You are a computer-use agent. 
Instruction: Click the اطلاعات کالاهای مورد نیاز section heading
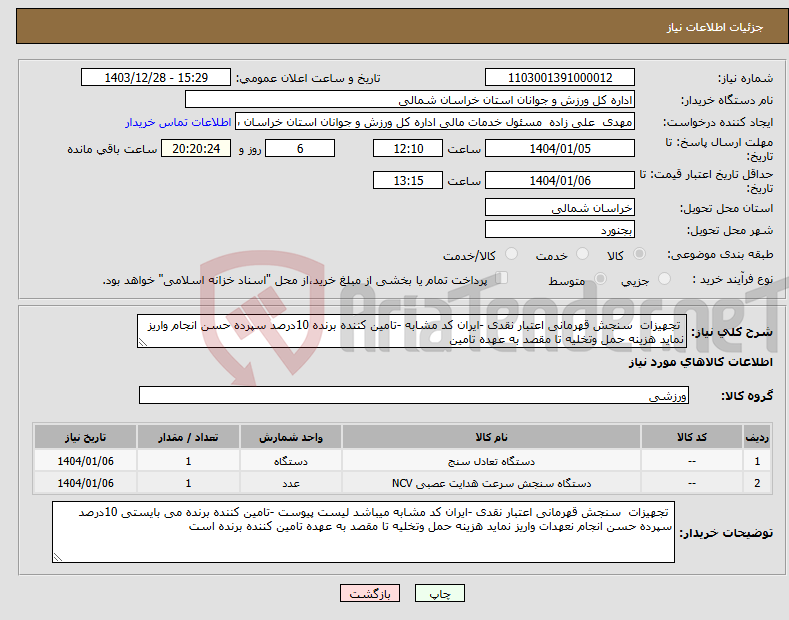tap(700, 362)
